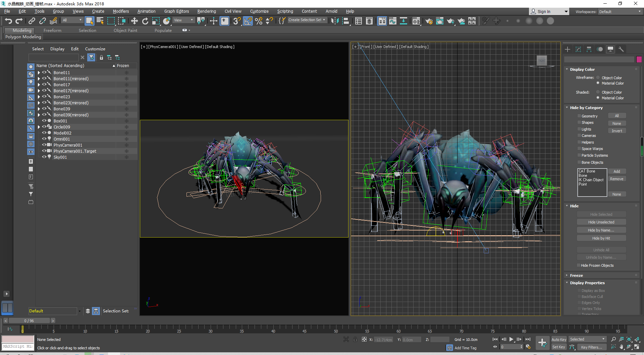Expand the Bone011 tree item
The width and height of the screenshot is (644, 355).
[39, 73]
